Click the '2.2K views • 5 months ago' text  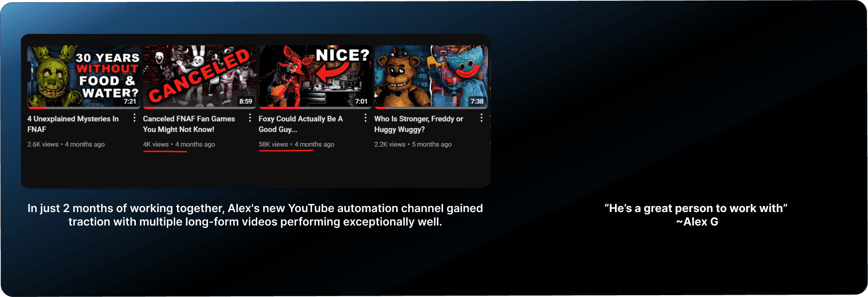coord(413,144)
